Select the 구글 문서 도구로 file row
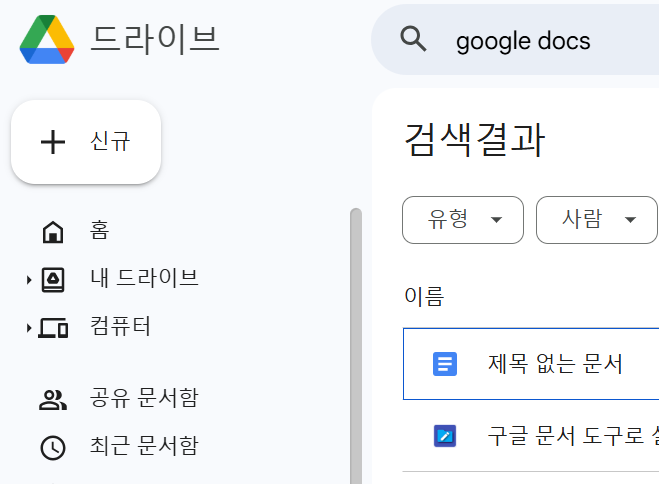The height and width of the screenshot is (484, 659). coord(531,436)
